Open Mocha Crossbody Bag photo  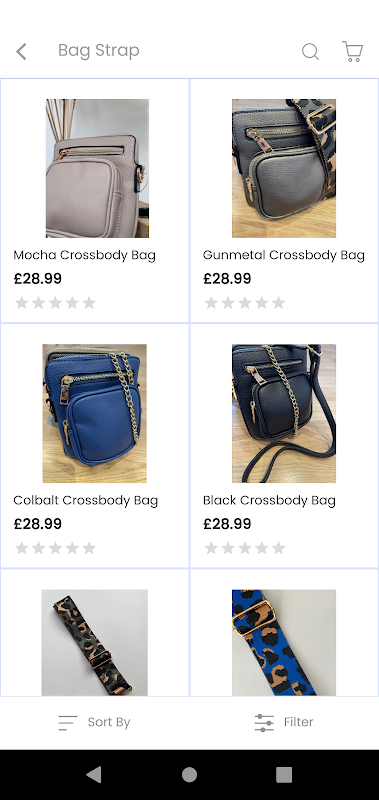(97, 168)
